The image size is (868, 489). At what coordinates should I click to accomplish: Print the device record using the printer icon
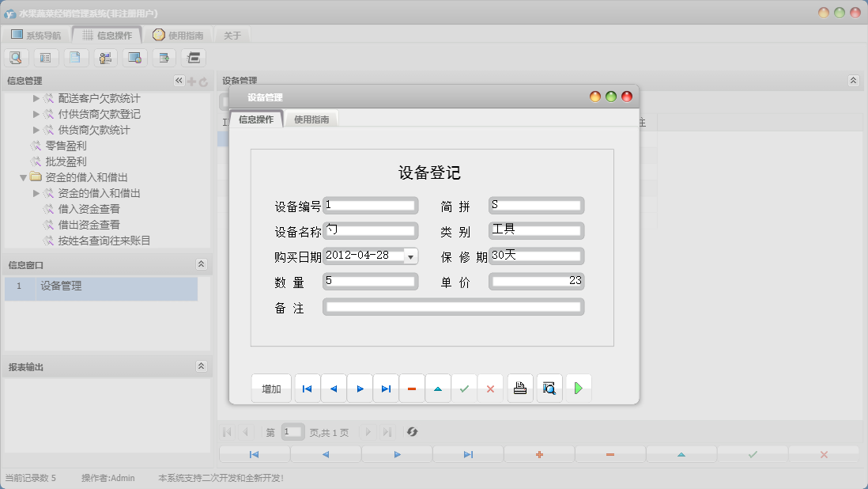(x=519, y=388)
